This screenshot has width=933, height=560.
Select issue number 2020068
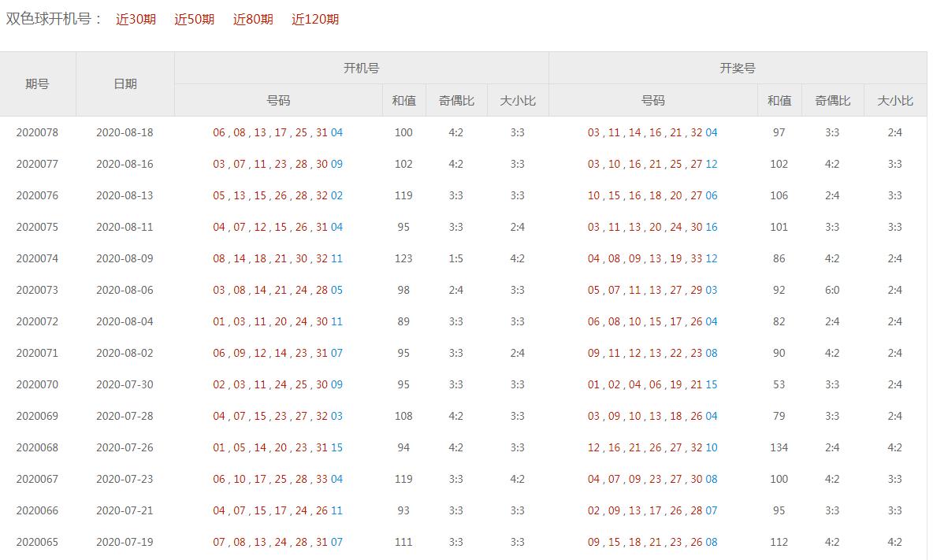pyautogui.click(x=37, y=447)
